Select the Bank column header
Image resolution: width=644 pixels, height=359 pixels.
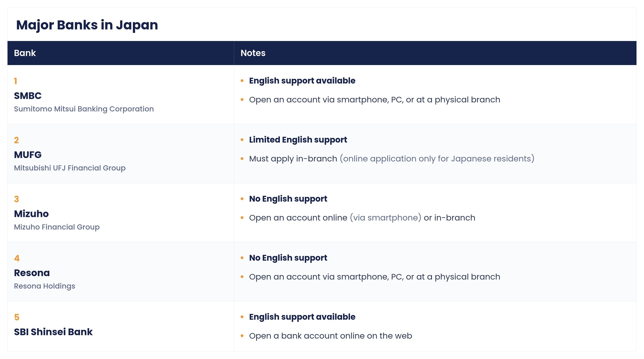(25, 53)
